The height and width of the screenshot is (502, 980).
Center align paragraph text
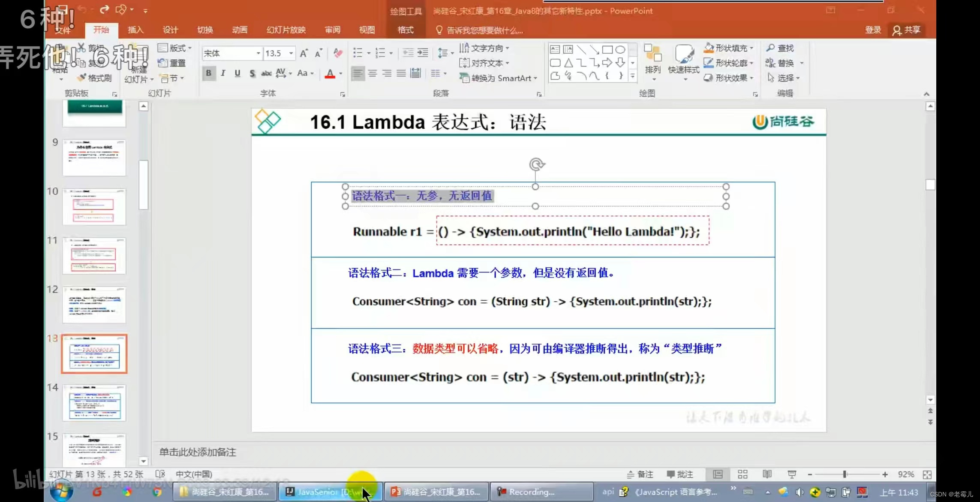(372, 73)
